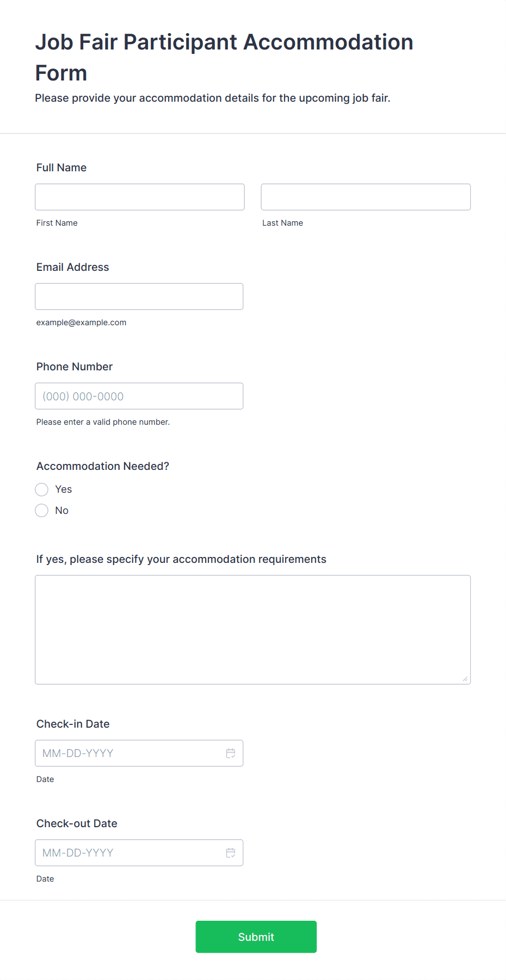The image size is (506, 980).
Task: Click the Phone Number label
Action: coord(75,367)
